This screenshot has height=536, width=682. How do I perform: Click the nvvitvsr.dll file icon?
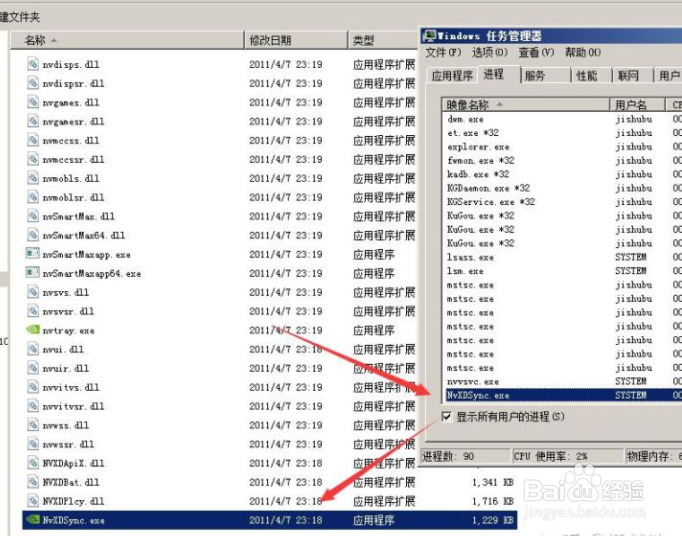coord(33,406)
